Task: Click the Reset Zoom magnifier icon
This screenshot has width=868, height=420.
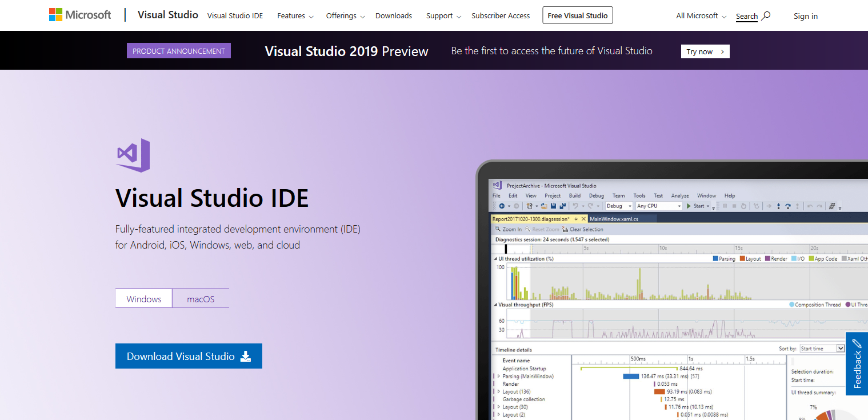Action: pos(528,229)
